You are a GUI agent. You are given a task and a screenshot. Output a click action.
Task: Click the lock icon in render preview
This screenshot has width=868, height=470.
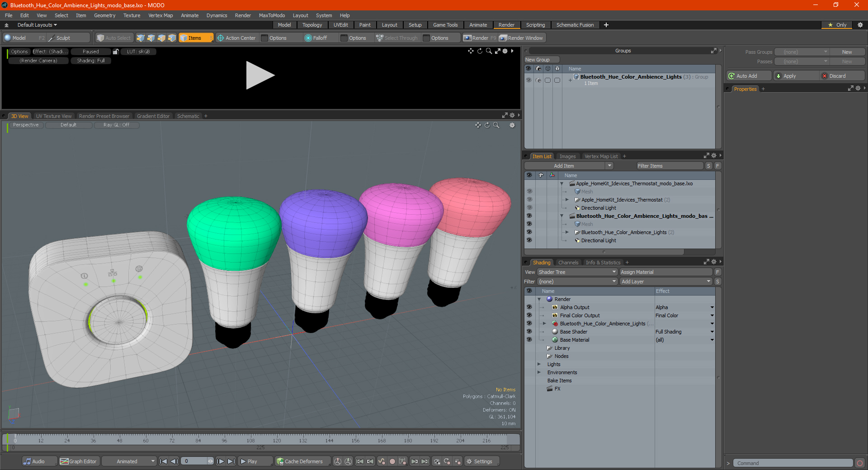point(116,52)
